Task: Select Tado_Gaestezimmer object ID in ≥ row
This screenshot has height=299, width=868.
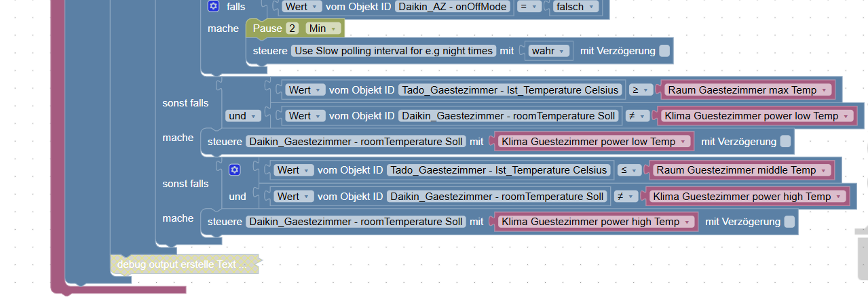Action: tap(510, 89)
